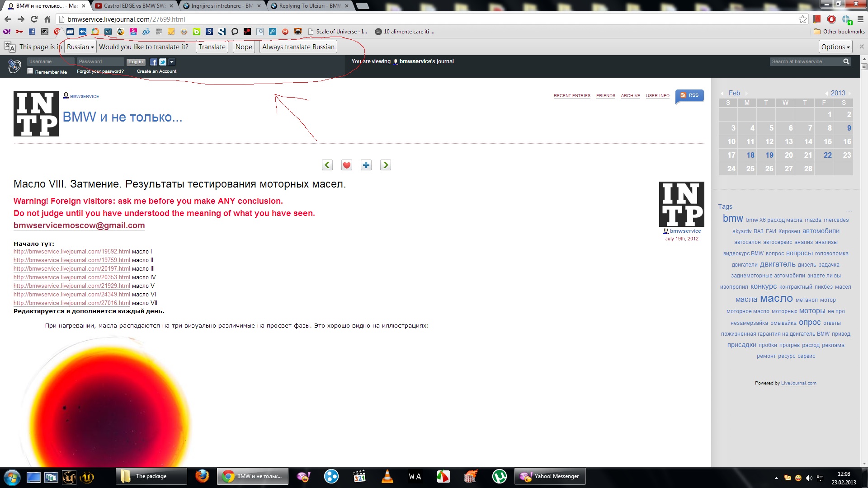The image size is (868, 488).
Task: Click the Translate button
Action: [x=212, y=47]
